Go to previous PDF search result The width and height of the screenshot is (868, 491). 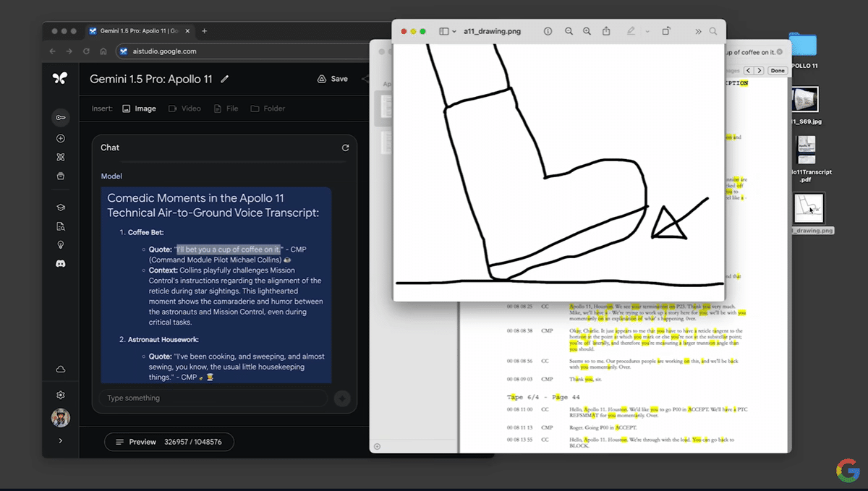pyautogui.click(x=749, y=71)
